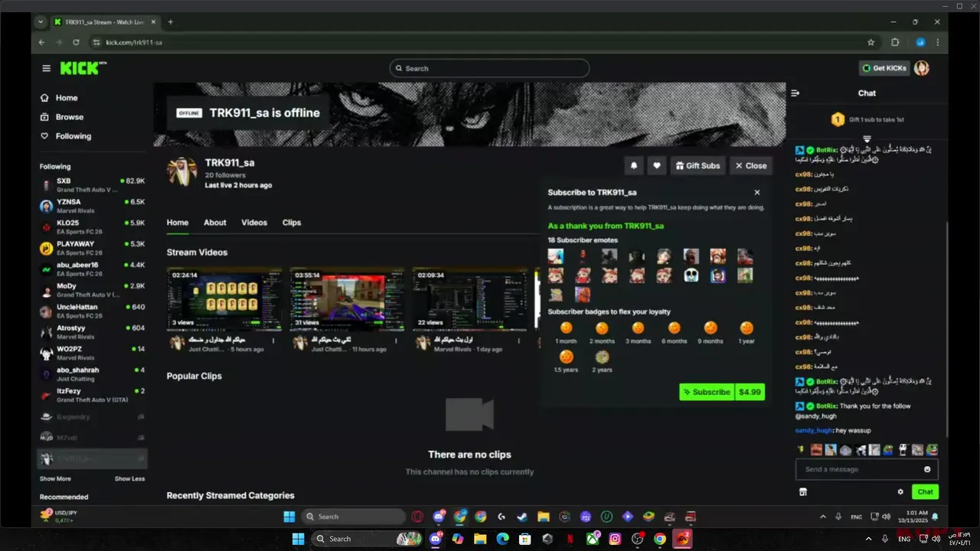Click the 1 month subscriber badge
980x551 pixels.
coord(566,328)
